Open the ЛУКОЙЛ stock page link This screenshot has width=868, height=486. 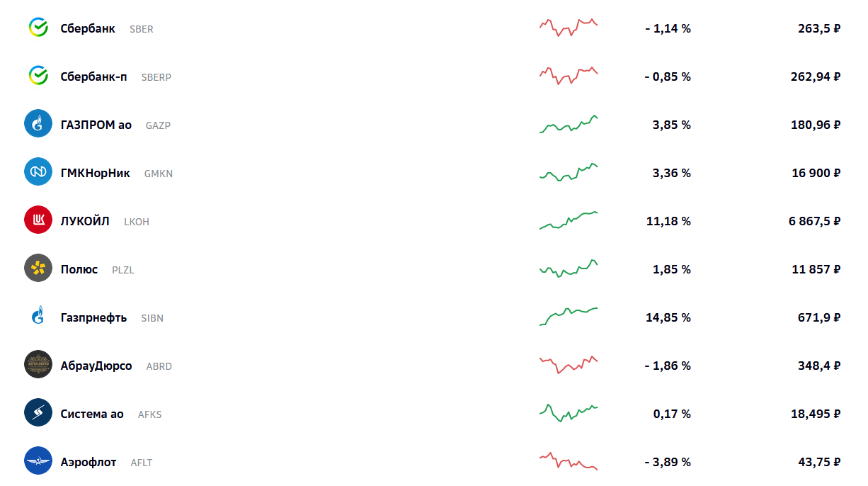tap(85, 222)
